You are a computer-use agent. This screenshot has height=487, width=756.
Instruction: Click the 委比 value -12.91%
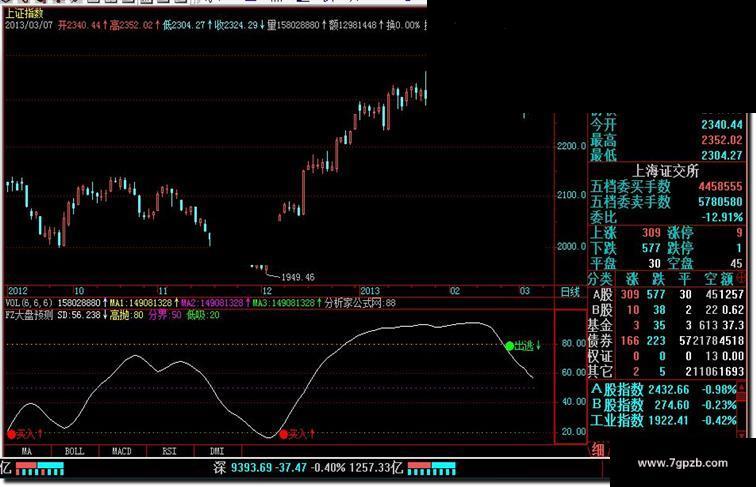[x=722, y=217]
